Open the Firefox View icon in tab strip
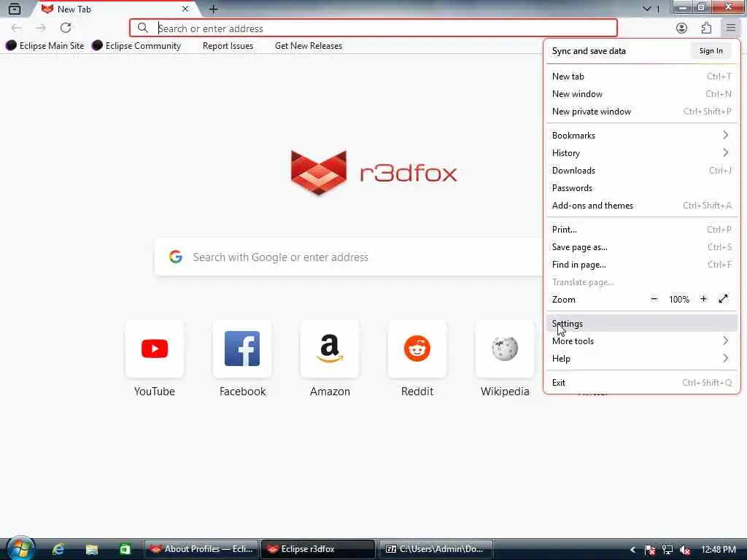This screenshot has width=747, height=560. 15,9
